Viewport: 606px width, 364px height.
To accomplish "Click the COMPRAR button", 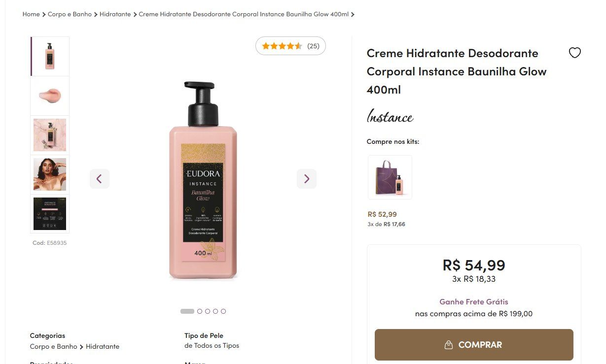I will 473,345.
